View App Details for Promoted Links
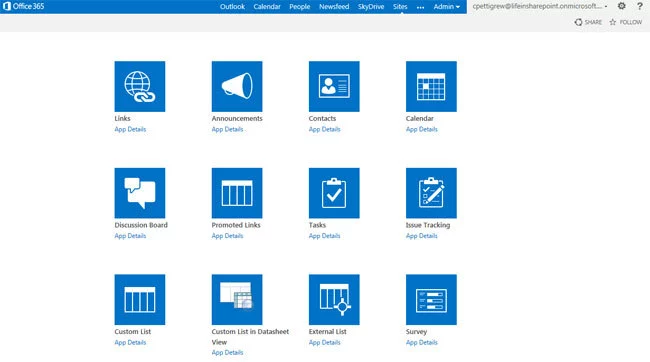Image resolution: width=650 pixels, height=362 pixels. [x=227, y=236]
